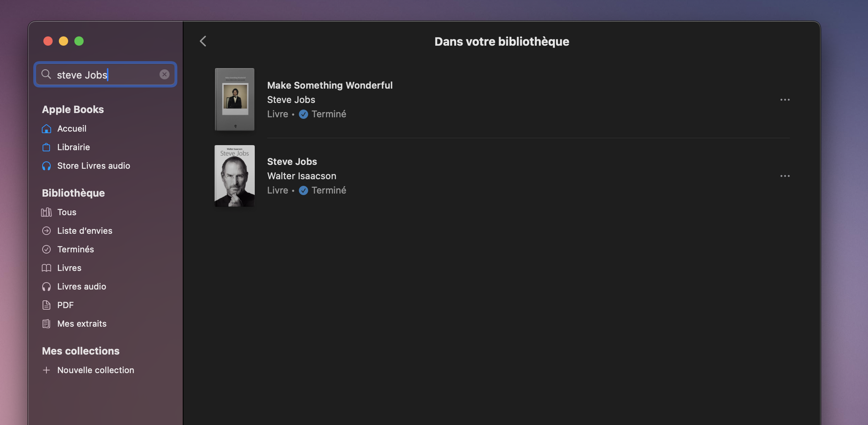Image resolution: width=868 pixels, height=425 pixels.
Task: Open Make Something Wonderful cover thumbnail
Action: pyautogui.click(x=235, y=99)
